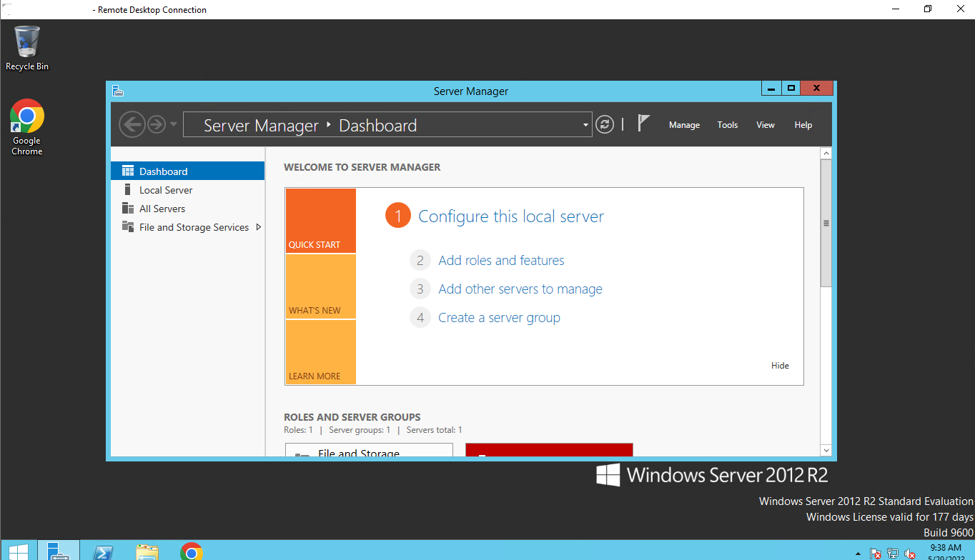Select the QUICK START tile
Image resolution: width=975 pixels, height=560 pixels.
320,221
